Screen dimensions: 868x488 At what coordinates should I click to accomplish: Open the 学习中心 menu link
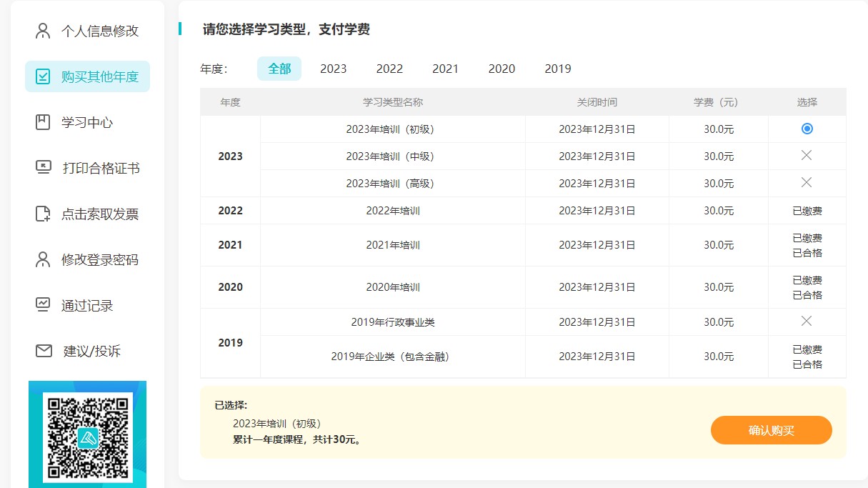click(x=87, y=122)
